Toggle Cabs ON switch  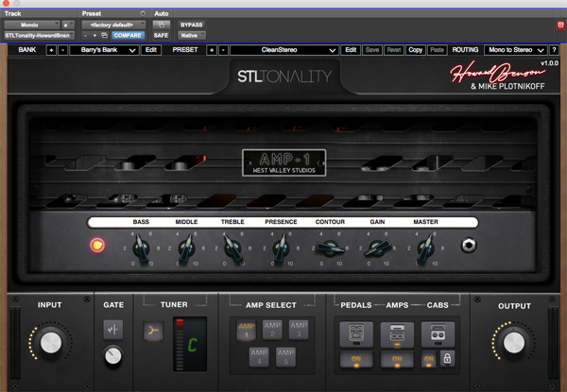click(429, 360)
